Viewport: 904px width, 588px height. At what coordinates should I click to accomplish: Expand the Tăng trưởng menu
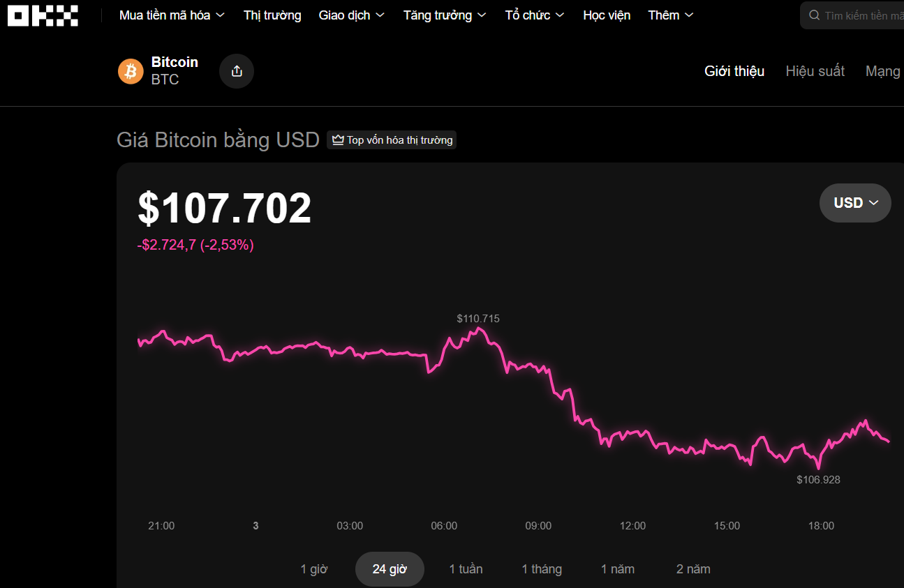tap(444, 15)
